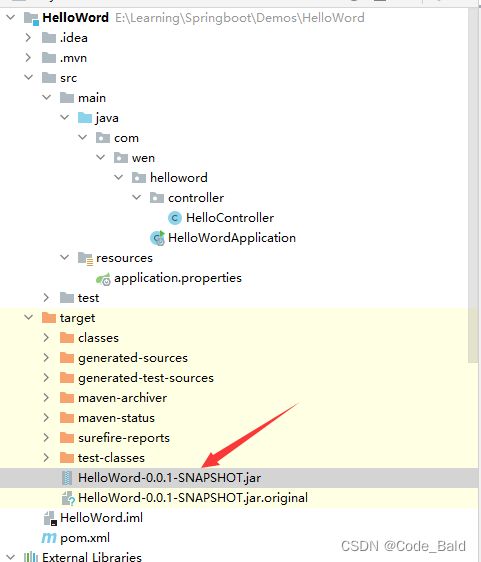Screen dimensions: 481x562
Task: Collapse the target folder
Action: point(28,317)
